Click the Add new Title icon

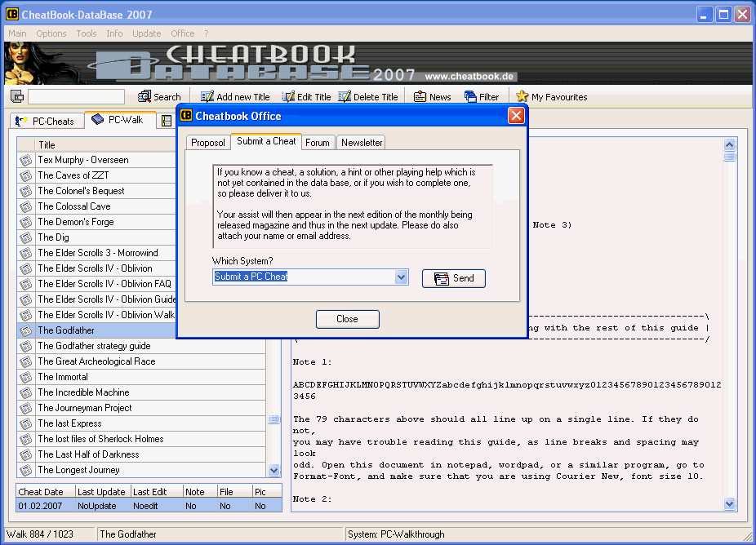click(x=207, y=96)
